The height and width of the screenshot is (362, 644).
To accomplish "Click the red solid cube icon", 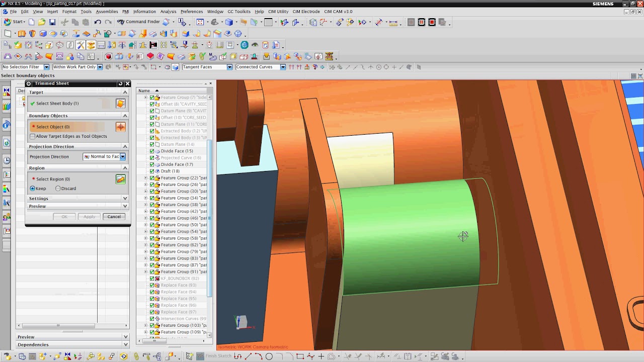I will click(x=108, y=56).
